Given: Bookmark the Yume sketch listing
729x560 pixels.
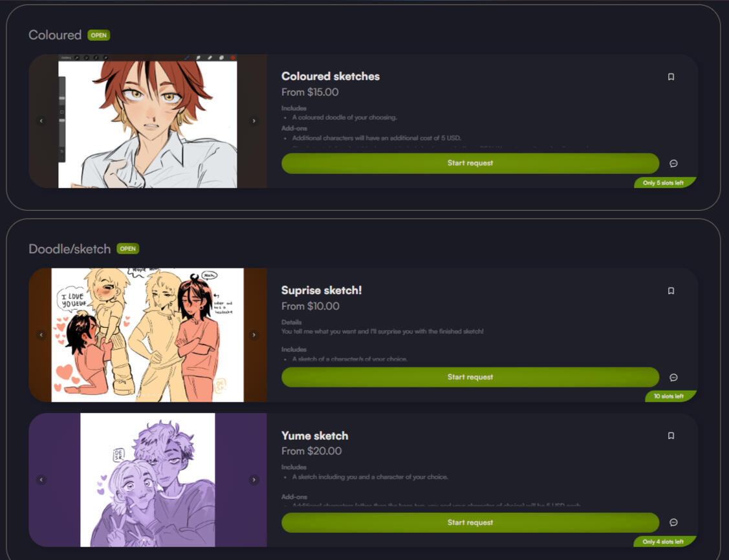Looking at the screenshot, I should coord(670,436).
